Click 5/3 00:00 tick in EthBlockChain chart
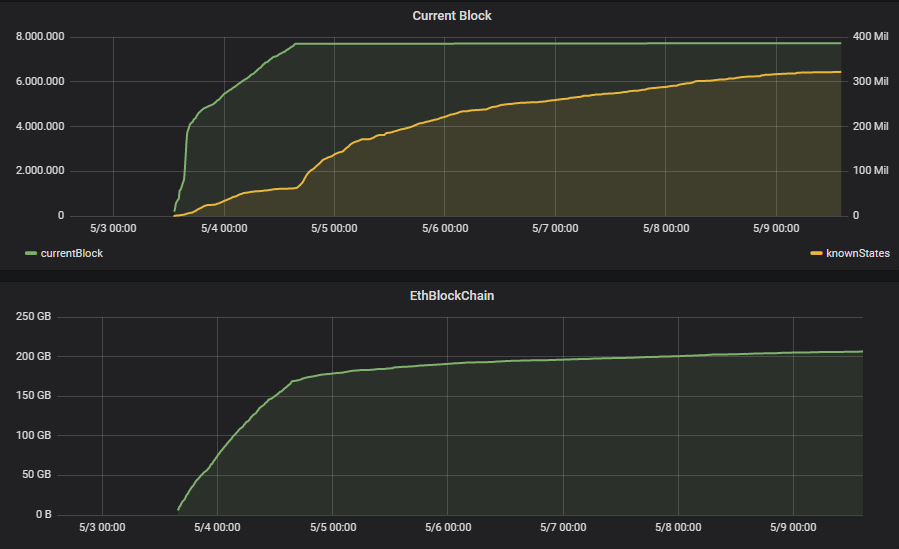This screenshot has height=549, width=899. (102, 528)
